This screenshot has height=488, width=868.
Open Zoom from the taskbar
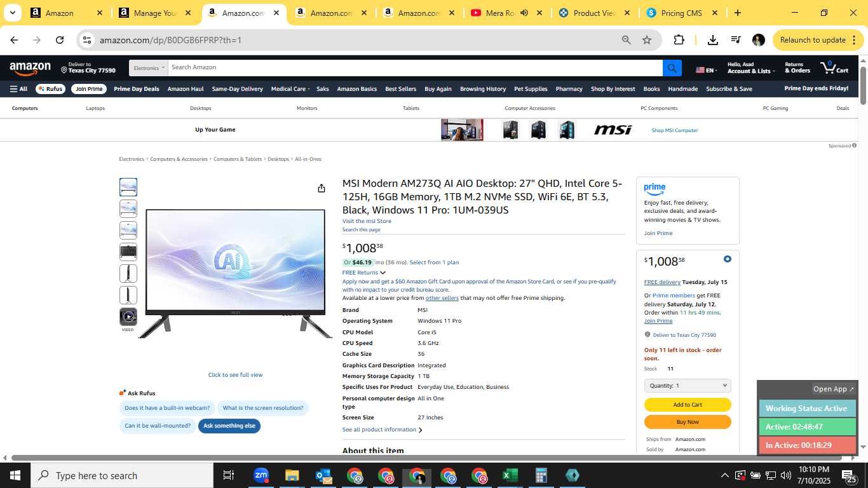(x=261, y=475)
